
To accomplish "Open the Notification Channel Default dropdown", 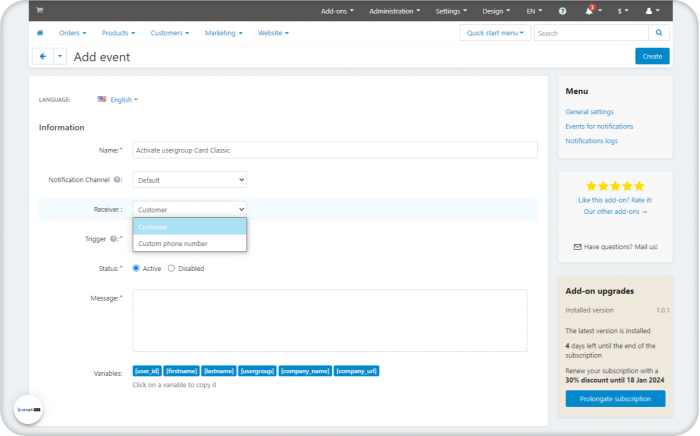I will [189, 180].
